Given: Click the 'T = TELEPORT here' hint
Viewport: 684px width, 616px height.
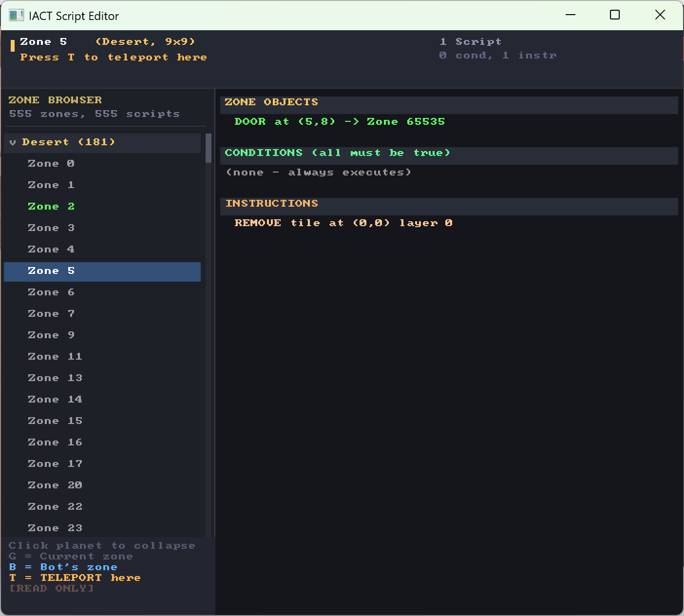Looking at the screenshot, I should 75,578.
